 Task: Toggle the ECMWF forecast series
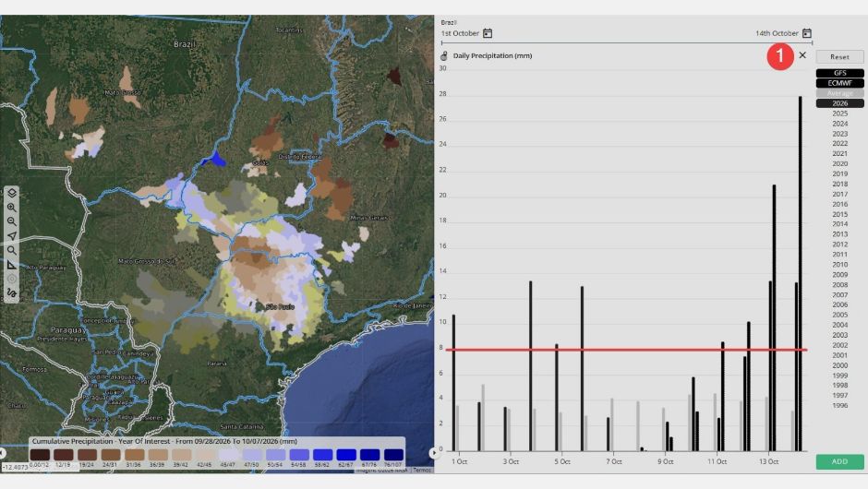tap(839, 83)
